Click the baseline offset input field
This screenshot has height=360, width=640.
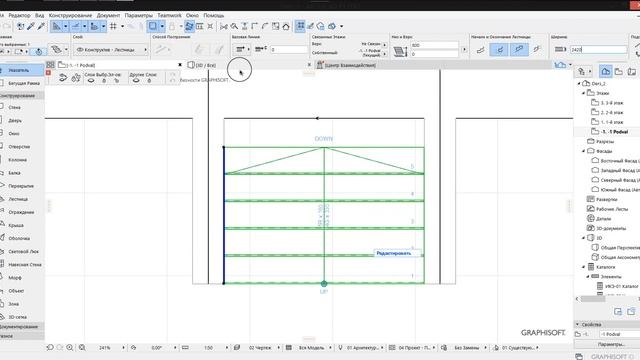[x=289, y=49]
